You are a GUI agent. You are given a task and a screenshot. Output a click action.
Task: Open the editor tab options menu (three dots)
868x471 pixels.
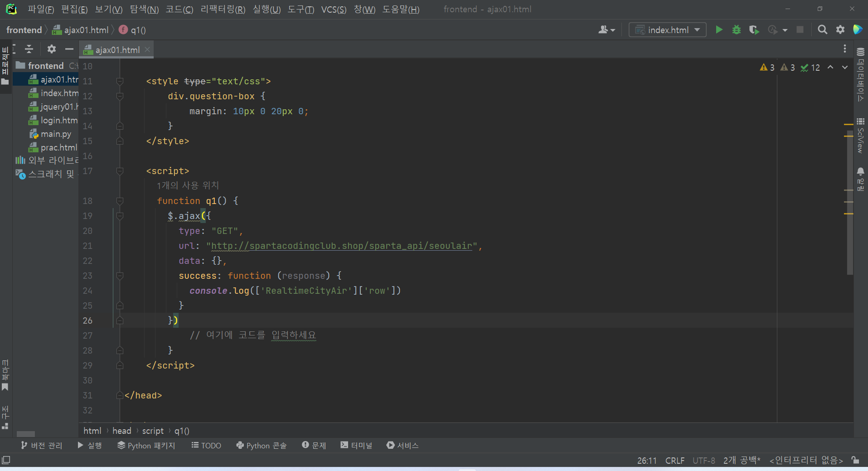click(x=845, y=49)
